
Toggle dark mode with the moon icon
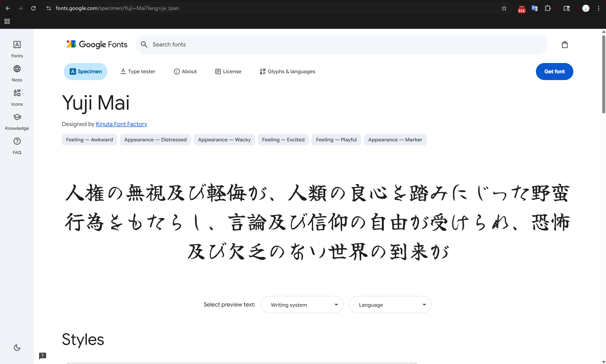(x=17, y=348)
